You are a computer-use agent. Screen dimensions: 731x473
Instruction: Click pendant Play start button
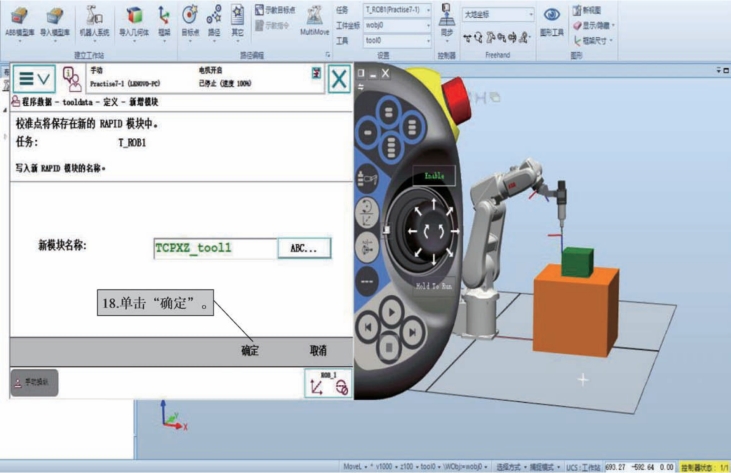[391, 312]
